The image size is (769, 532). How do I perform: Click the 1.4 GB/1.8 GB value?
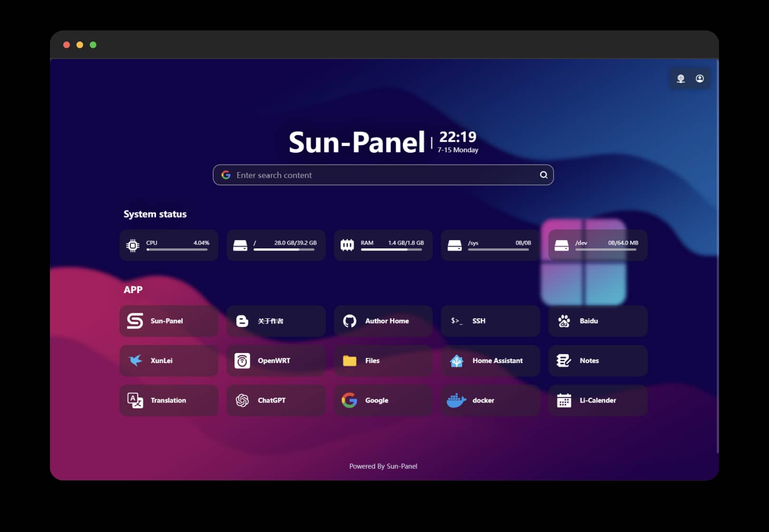pos(406,243)
